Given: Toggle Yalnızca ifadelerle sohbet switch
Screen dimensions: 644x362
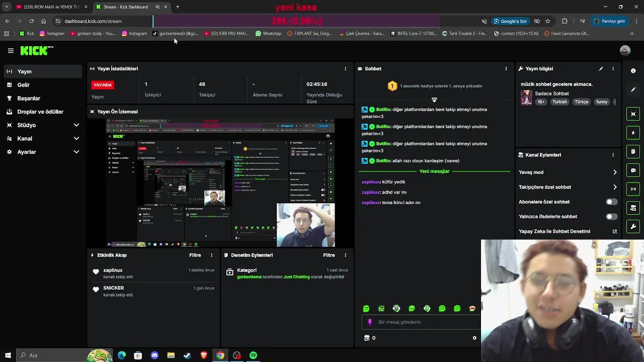Looking at the screenshot, I should 611,217.
